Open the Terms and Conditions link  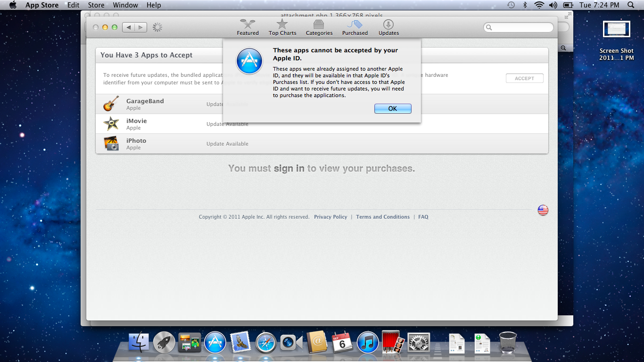click(x=383, y=217)
